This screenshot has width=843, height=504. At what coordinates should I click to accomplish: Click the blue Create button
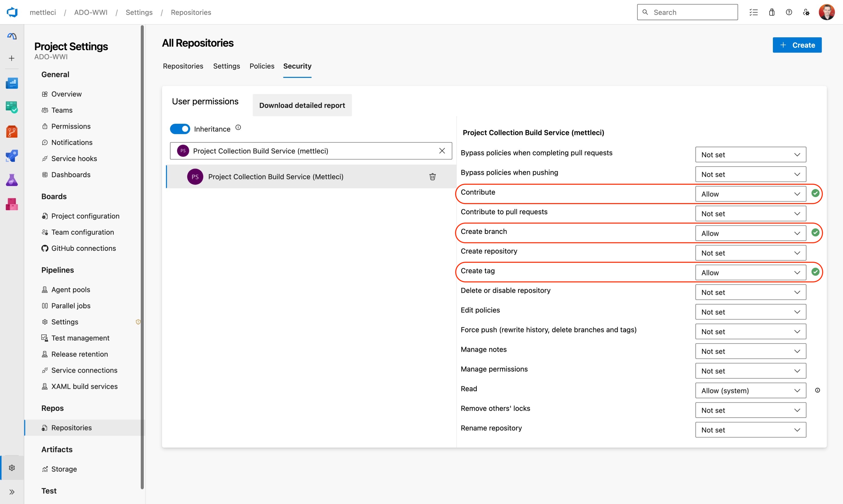coord(797,45)
